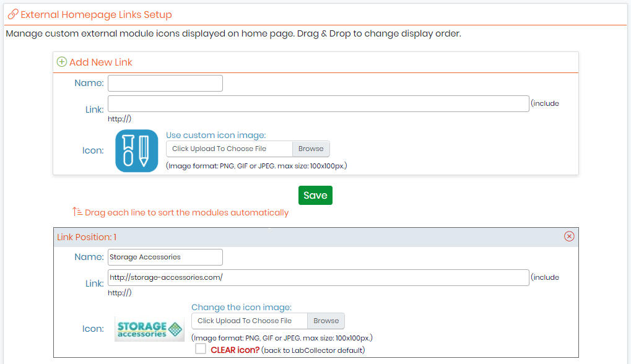631x364 pixels.
Task: Select the blue default lab tools icon
Action: (x=137, y=151)
